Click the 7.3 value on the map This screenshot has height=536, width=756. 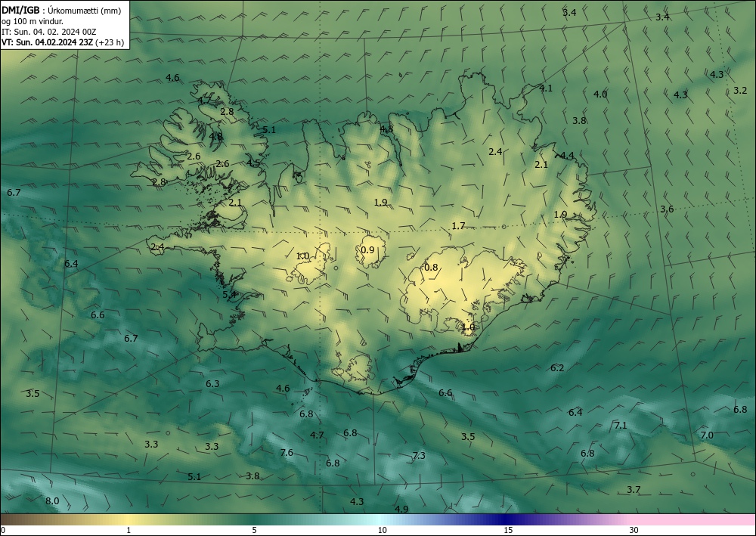click(x=419, y=455)
